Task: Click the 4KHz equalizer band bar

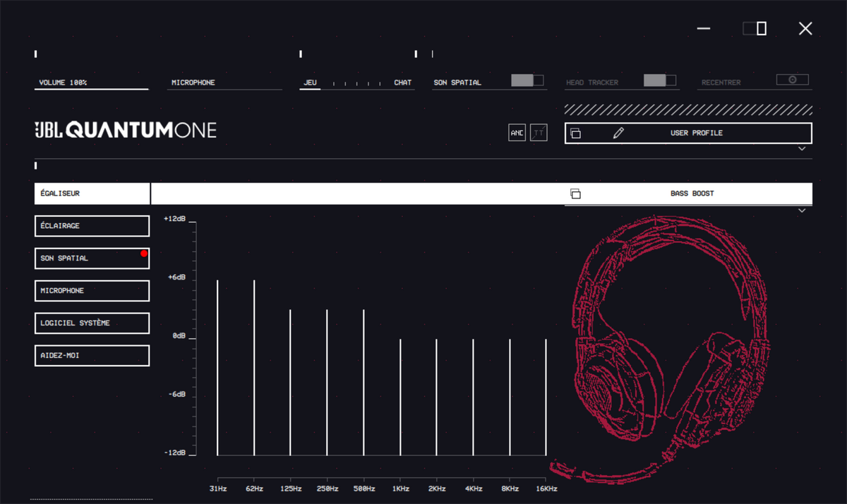Action: click(473, 397)
